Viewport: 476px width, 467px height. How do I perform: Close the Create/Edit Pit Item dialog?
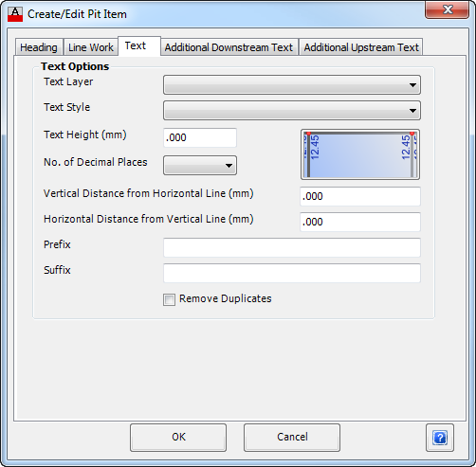point(447,9)
